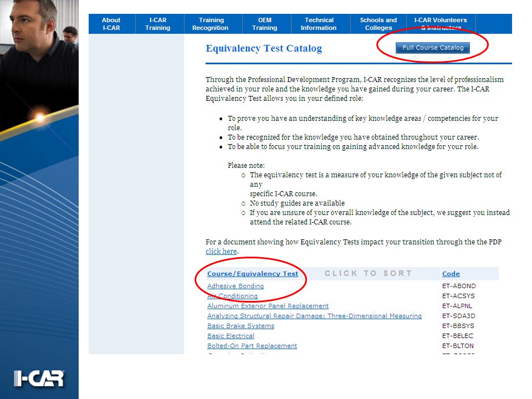
Task: Open I-CAR Volunteers & Instructors menu
Action: pyautogui.click(x=441, y=24)
